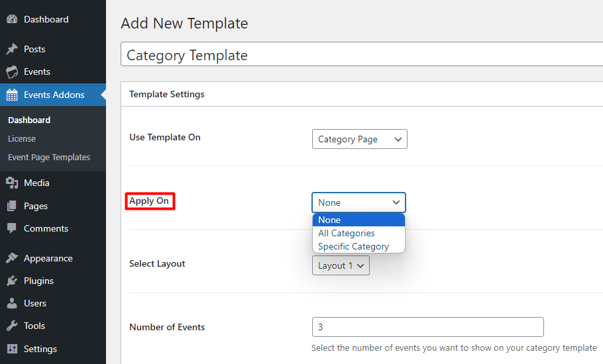Viewport: 603px width, 364px height.
Task: Focus the Number of Events field
Action: pos(427,327)
